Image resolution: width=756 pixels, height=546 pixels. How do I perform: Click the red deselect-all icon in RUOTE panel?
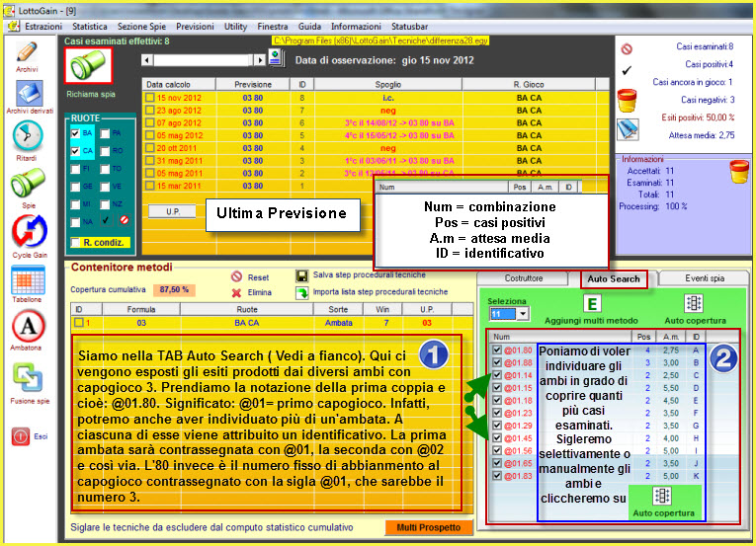125,220
